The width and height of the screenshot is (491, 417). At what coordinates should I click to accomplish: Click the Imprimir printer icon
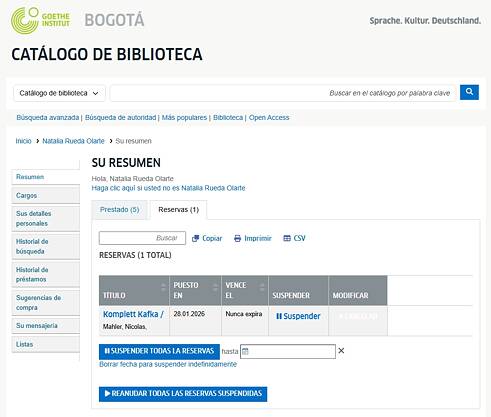click(237, 238)
